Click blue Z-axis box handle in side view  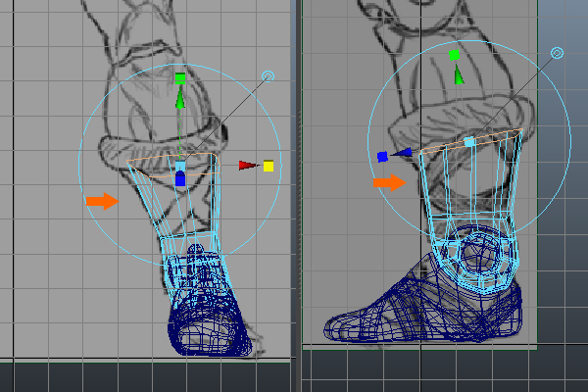tap(382, 157)
